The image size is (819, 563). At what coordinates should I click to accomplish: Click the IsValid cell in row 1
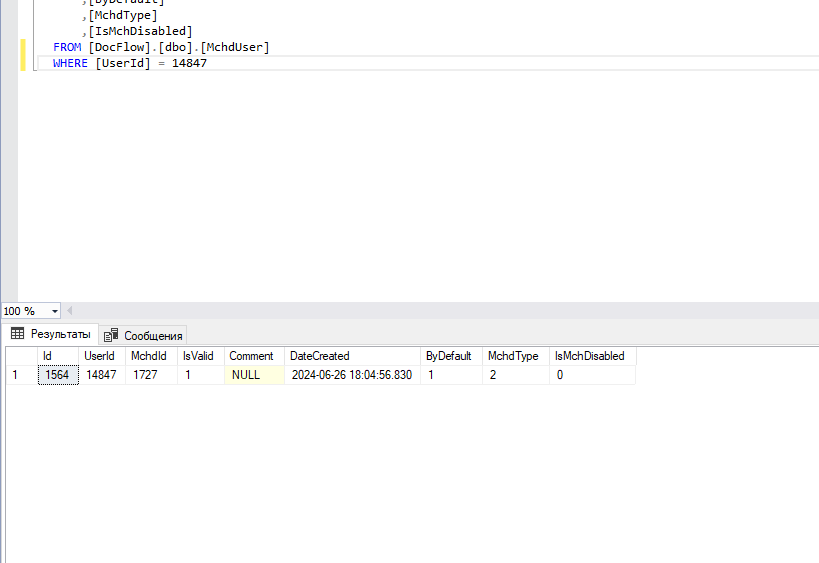(x=201, y=375)
